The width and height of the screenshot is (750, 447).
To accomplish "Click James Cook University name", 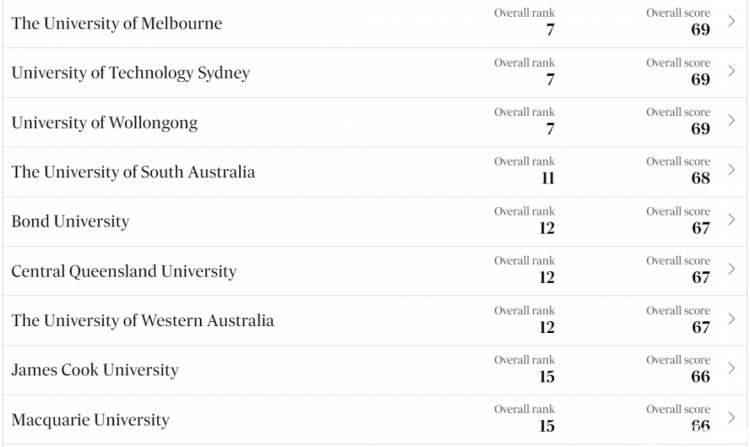I will point(95,371).
